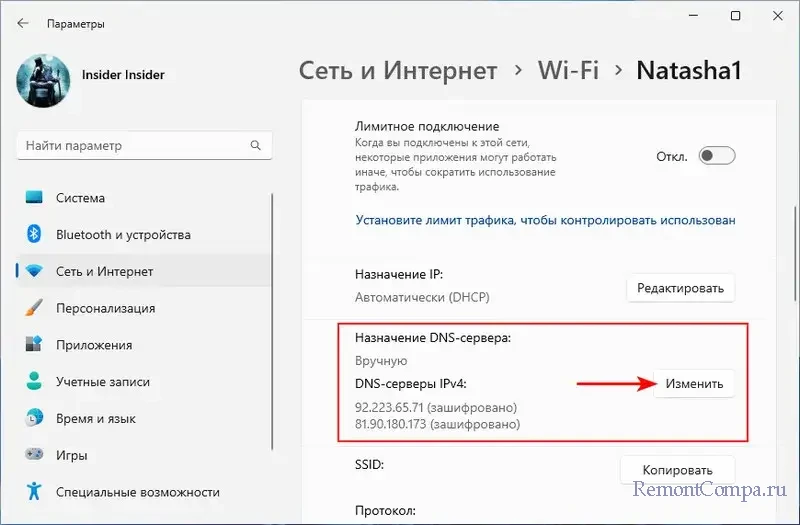The image size is (800, 525).
Task: Open Bluetooth and devices via its icon
Action: (x=35, y=235)
